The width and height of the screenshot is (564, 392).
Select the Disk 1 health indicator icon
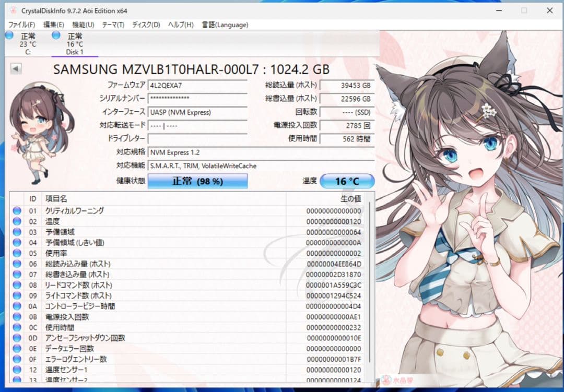(55, 35)
